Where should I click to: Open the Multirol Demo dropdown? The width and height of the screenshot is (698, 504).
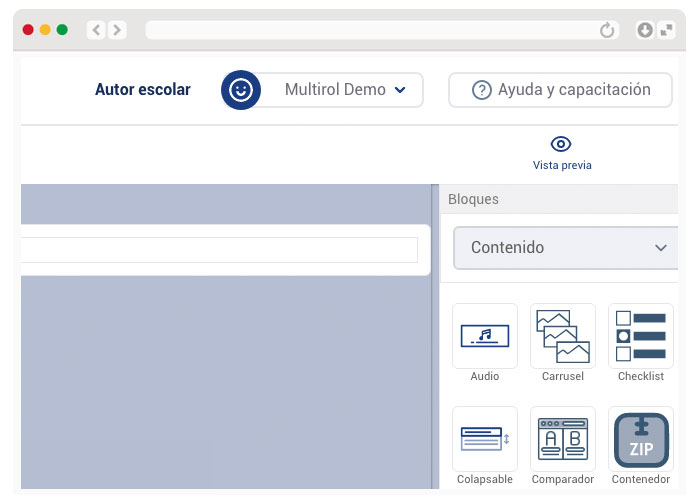pyautogui.click(x=344, y=90)
